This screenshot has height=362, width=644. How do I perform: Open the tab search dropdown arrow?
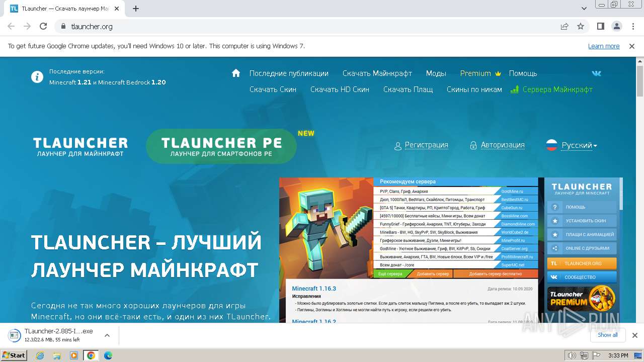tap(584, 9)
